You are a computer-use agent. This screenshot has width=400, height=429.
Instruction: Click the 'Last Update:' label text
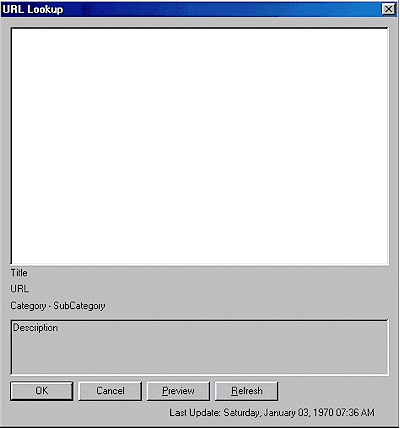click(x=195, y=413)
